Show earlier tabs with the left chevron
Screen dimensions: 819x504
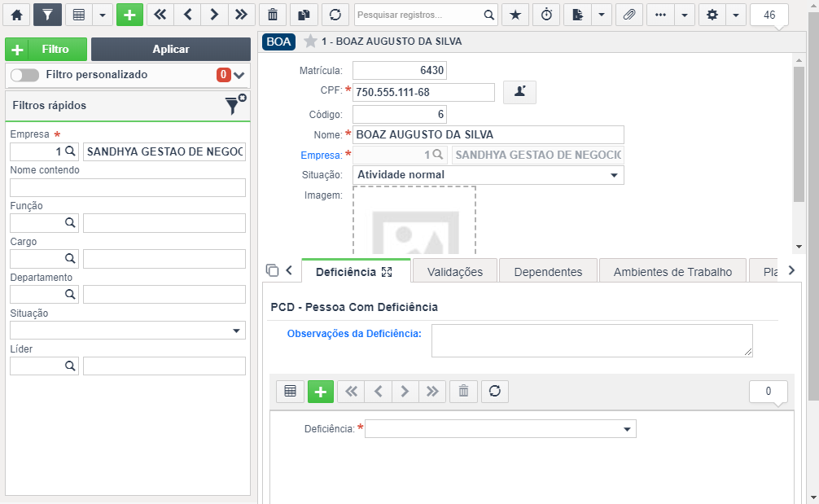click(289, 270)
